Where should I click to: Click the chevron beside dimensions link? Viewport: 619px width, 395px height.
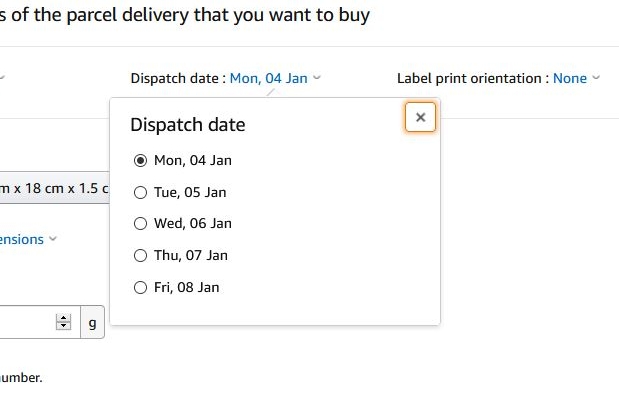click(53, 239)
